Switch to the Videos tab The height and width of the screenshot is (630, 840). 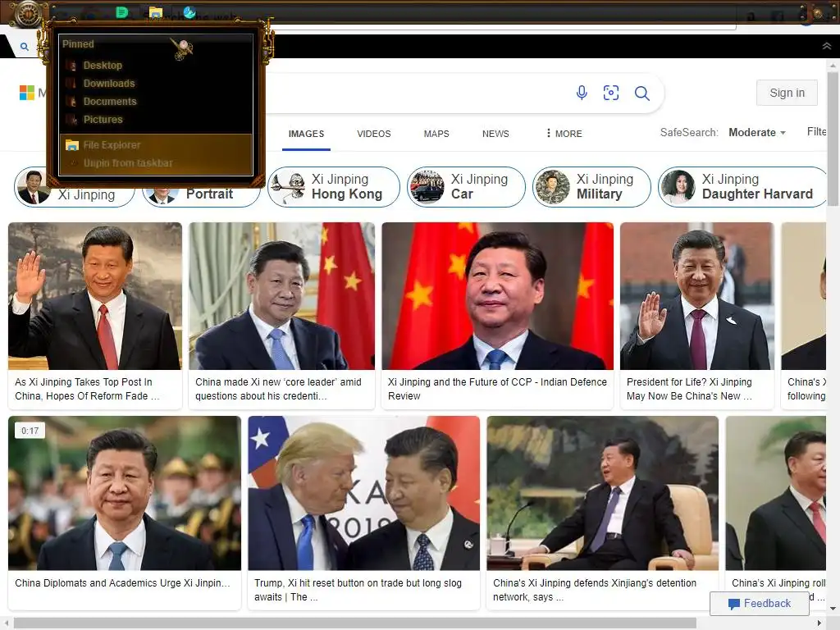point(374,134)
